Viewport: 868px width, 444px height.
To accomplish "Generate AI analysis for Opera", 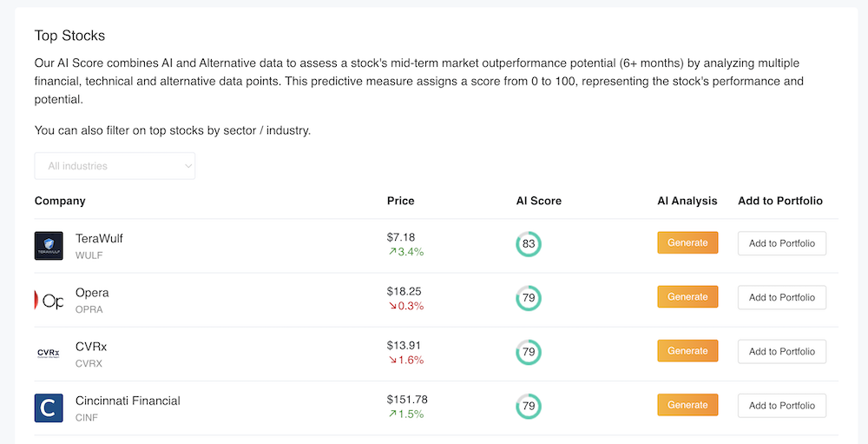I will (x=687, y=297).
